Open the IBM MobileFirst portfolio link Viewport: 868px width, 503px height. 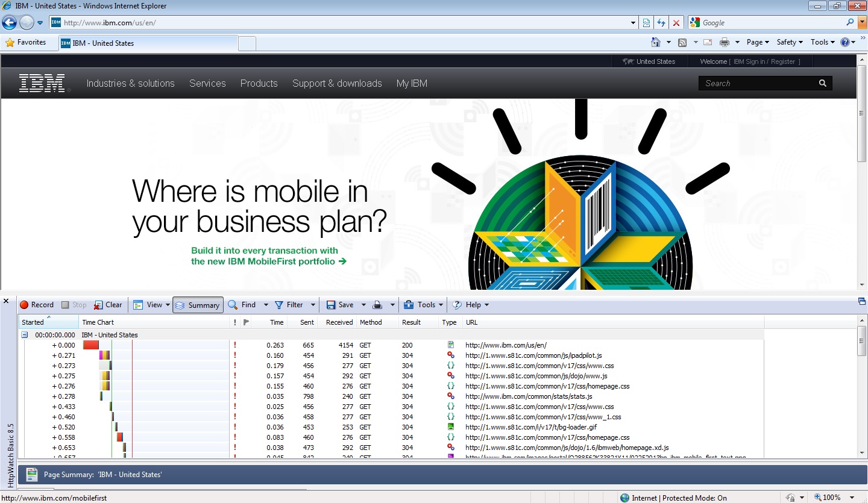[269, 256]
